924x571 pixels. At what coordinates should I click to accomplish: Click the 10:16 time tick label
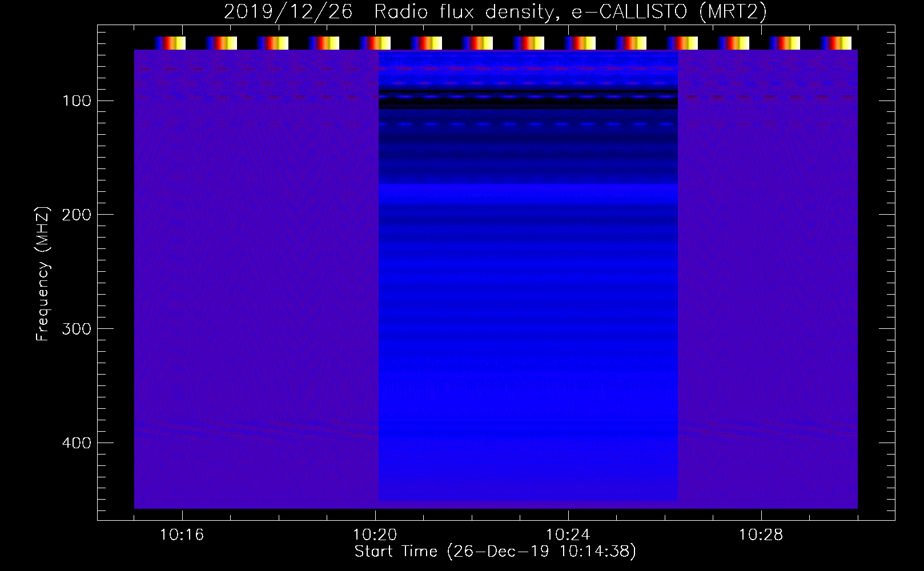182,535
